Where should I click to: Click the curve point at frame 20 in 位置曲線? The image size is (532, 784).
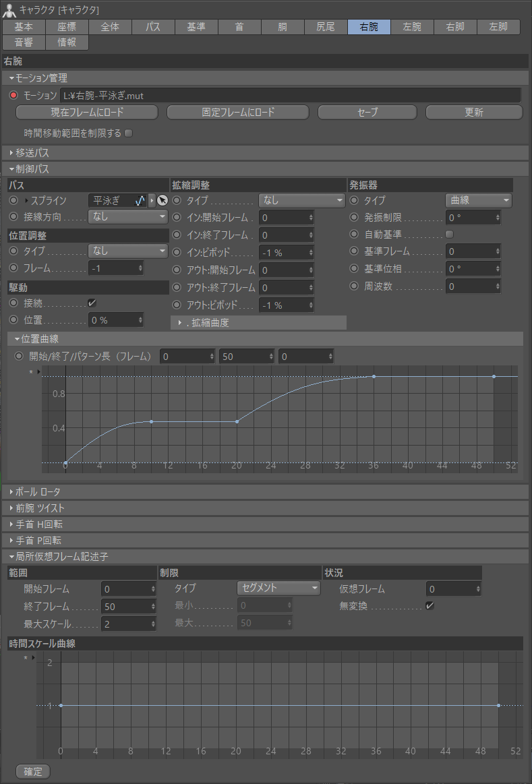[x=237, y=421]
